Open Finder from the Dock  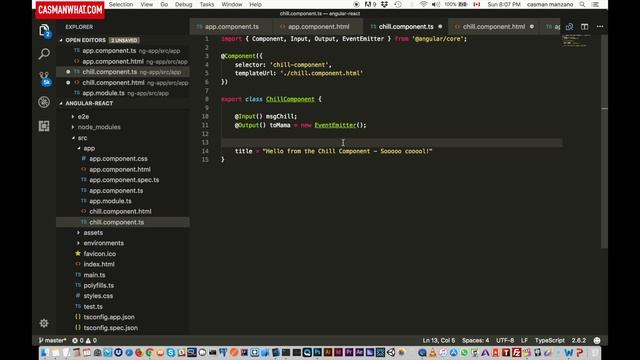(x=44, y=352)
